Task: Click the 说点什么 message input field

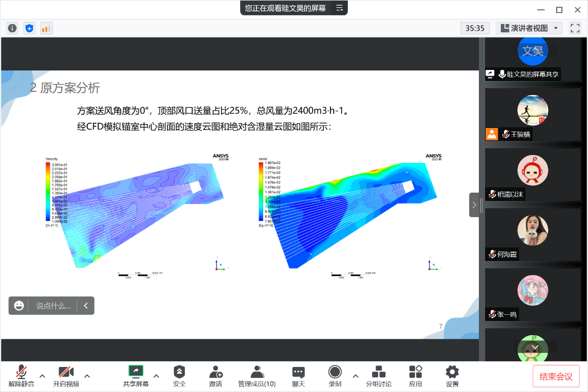Action: [x=53, y=306]
